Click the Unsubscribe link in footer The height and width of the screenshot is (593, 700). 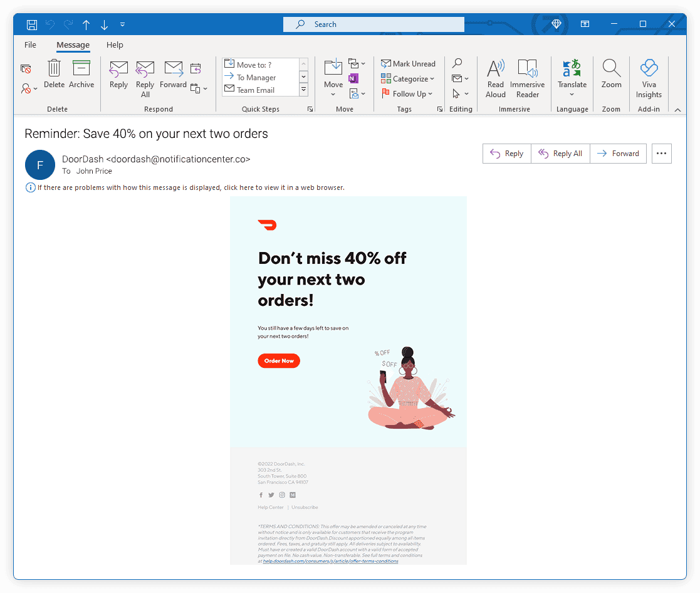pos(305,507)
